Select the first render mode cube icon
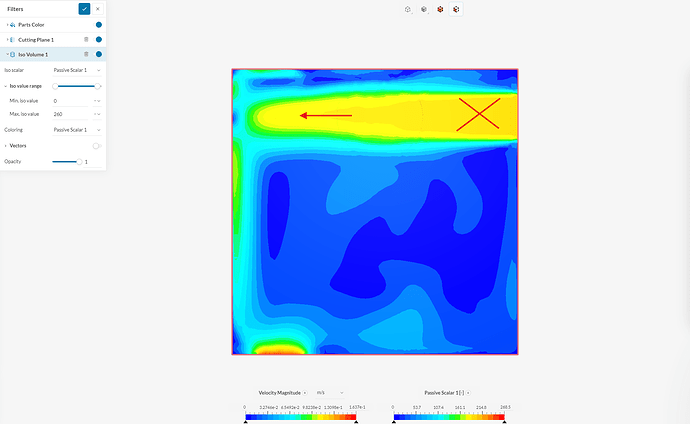The height and width of the screenshot is (424, 690). [x=408, y=9]
